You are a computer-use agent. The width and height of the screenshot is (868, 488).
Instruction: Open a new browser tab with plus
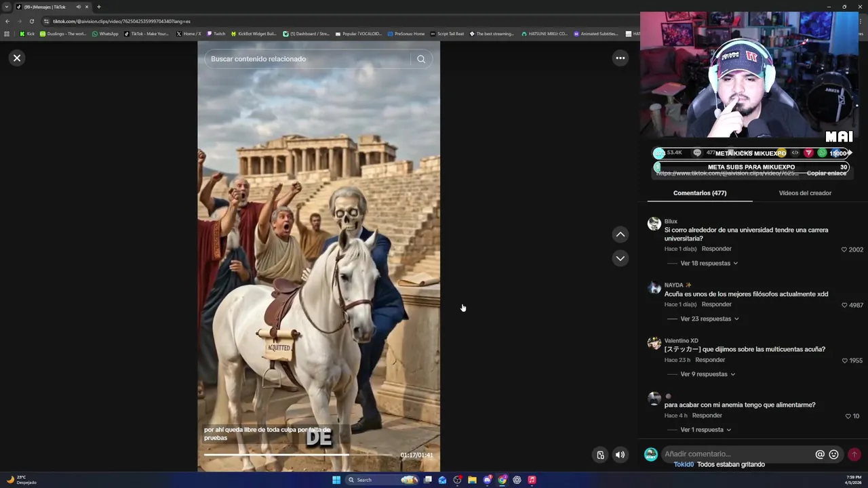click(x=99, y=7)
